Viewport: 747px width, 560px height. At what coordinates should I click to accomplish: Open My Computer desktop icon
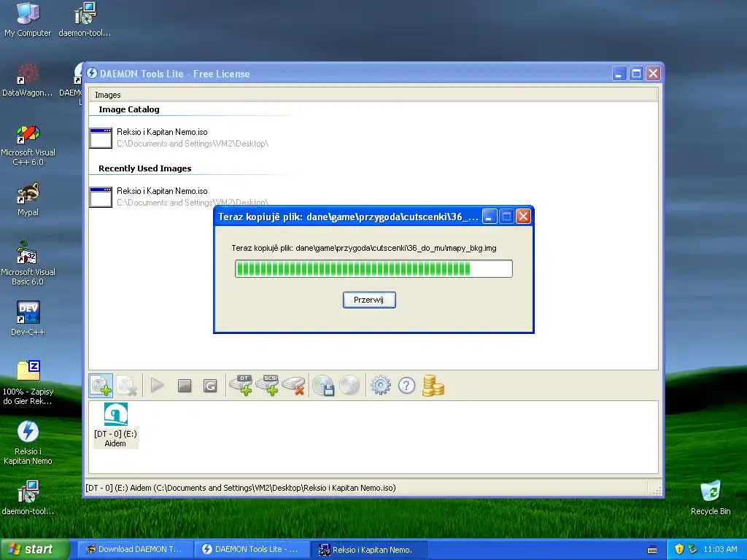coord(28,20)
